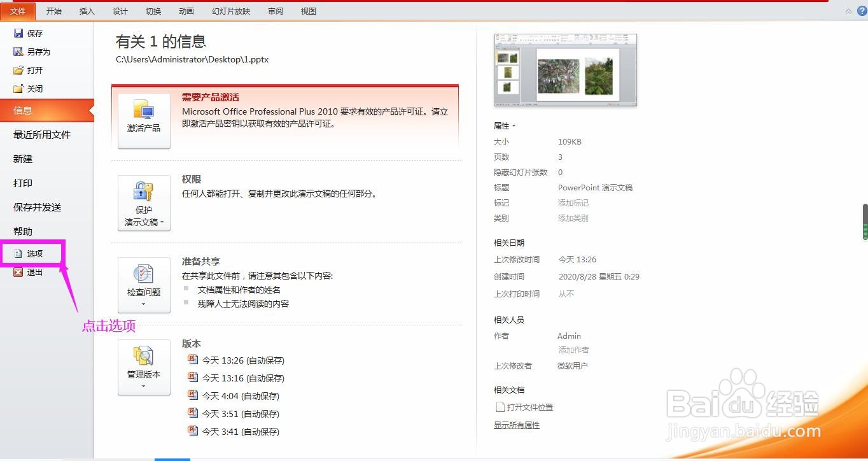868x461 pixels.
Task: Click the 文档属性和作者的姓名 list item
Action: 239,290
